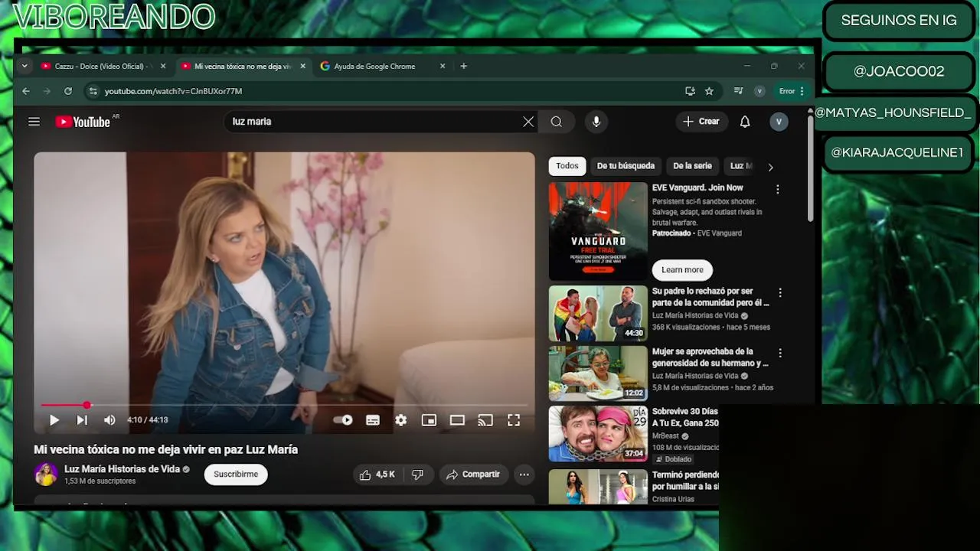Click the Crear button
The image size is (980, 551).
pyautogui.click(x=701, y=122)
